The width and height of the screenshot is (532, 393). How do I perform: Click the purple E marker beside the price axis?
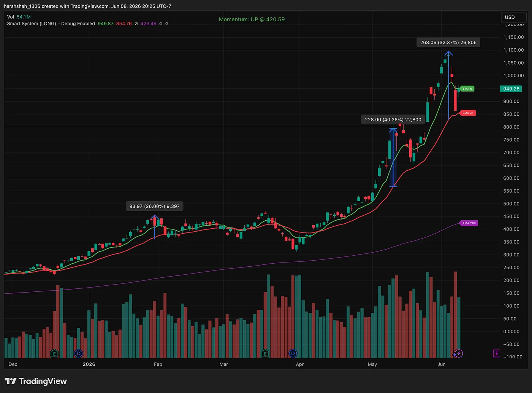tap(496, 353)
